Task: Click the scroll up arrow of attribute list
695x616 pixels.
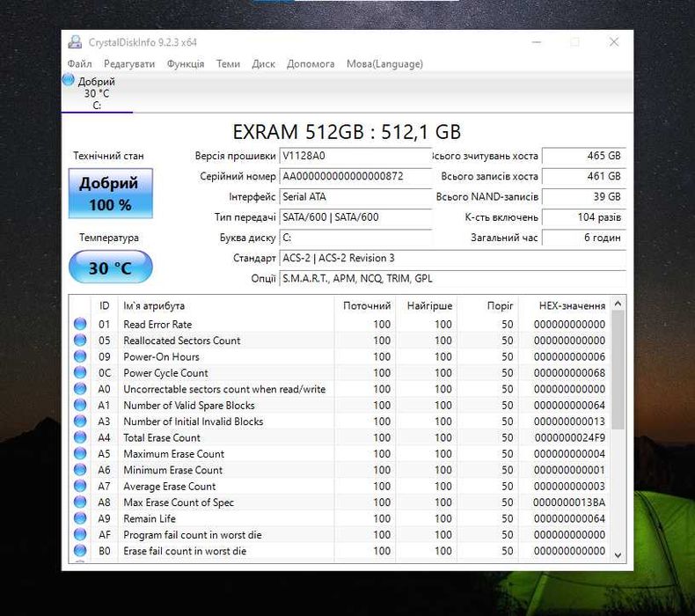Action: 618,304
